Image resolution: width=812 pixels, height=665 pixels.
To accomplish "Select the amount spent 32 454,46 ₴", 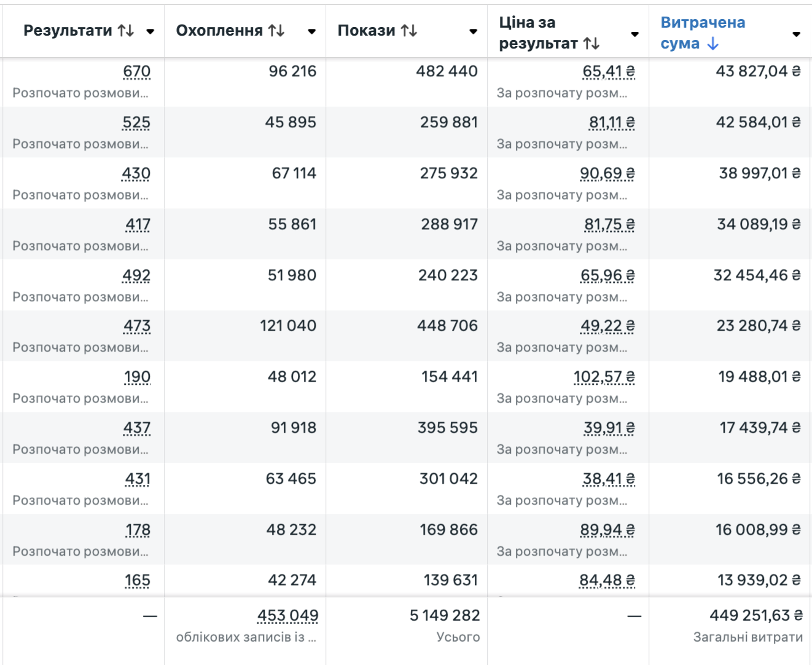I will (x=757, y=275).
